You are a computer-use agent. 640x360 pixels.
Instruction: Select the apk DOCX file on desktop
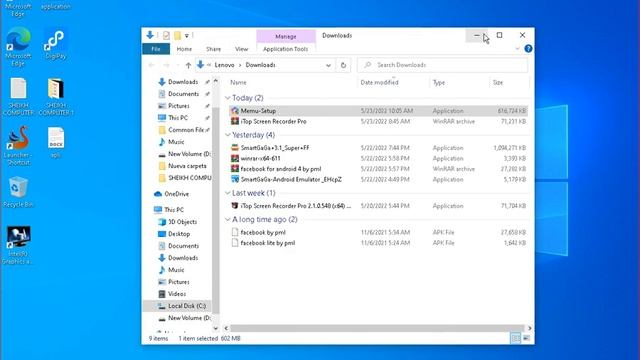pyautogui.click(x=56, y=143)
